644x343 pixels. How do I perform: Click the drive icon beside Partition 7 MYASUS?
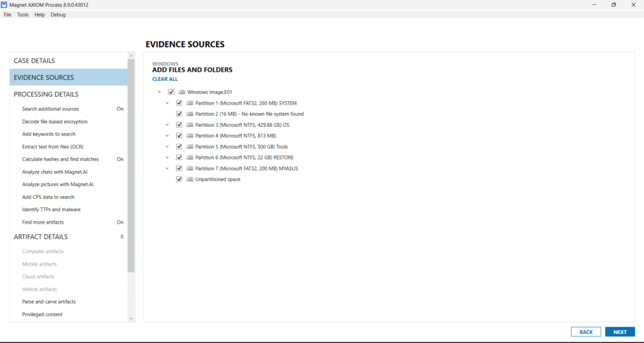point(190,168)
